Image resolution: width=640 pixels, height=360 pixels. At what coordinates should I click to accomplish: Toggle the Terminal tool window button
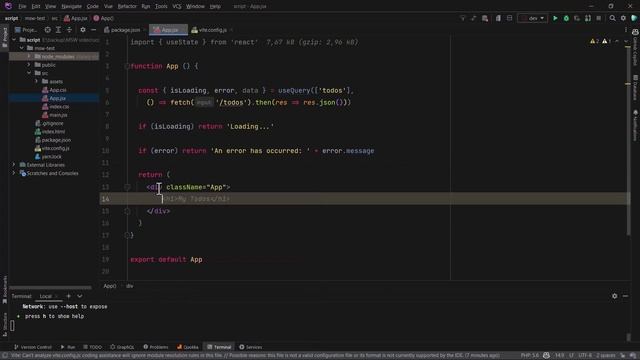click(219, 347)
